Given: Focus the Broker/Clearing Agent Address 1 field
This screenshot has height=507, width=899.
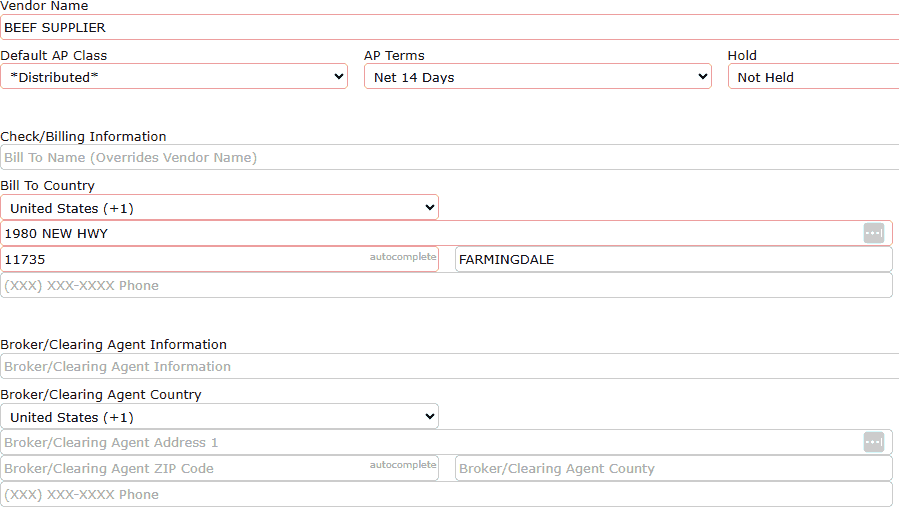Looking at the screenshot, I should (430, 443).
